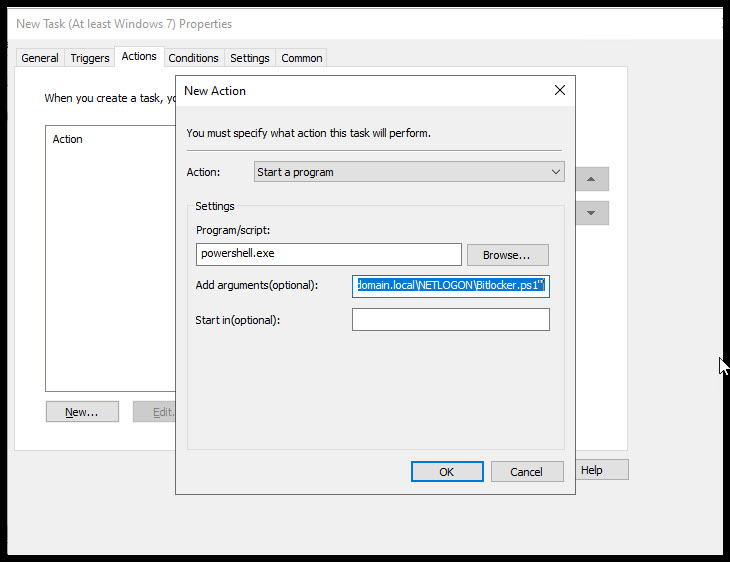This screenshot has width=730, height=562.
Task: Click the move action up arrow button
Action: click(x=592, y=179)
